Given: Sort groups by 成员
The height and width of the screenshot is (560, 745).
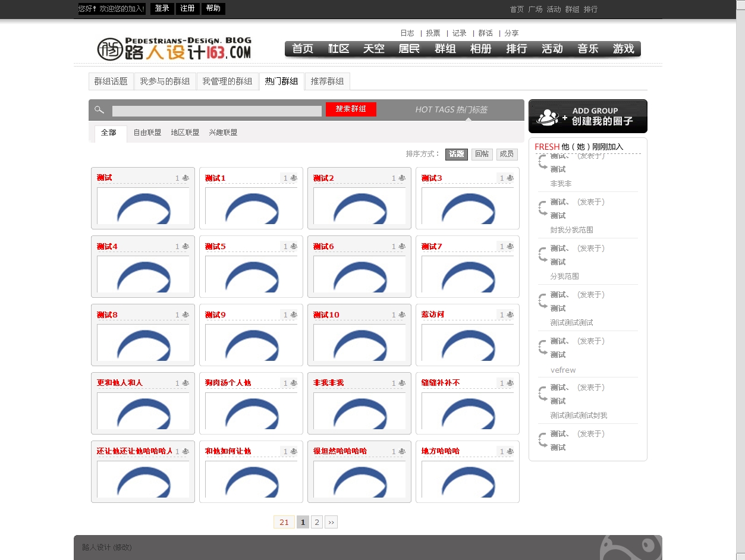Looking at the screenshot, I should [x=507, y=154].
